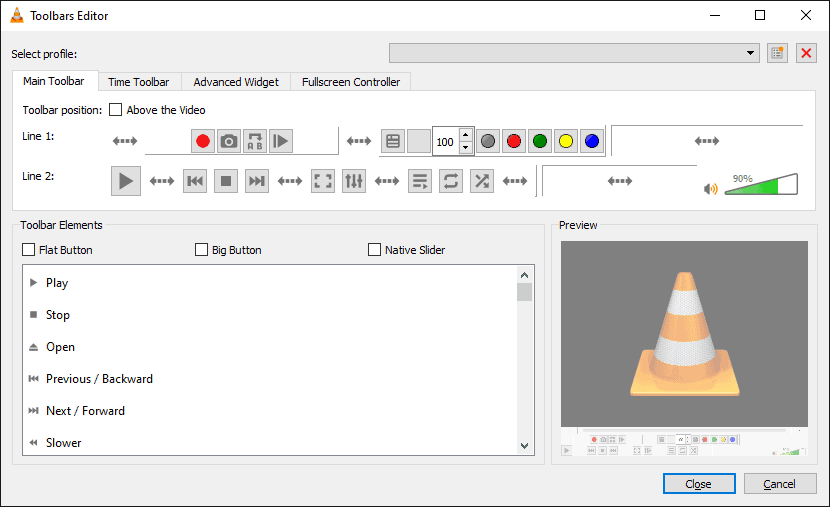This screenshot has height=507, width=830.
Task: Enable the Big Button checkbox
Action: (201, 249)
